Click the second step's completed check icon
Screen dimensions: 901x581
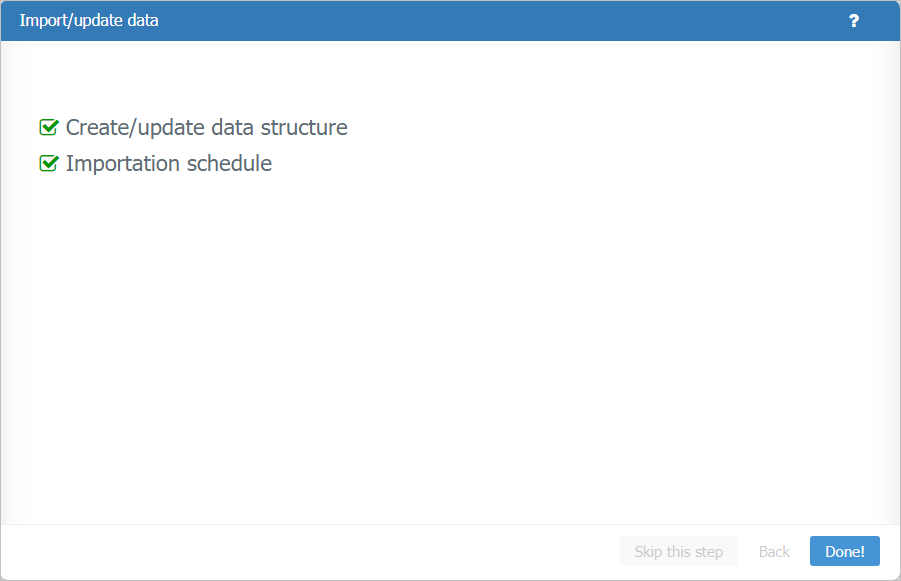point(48,164)
